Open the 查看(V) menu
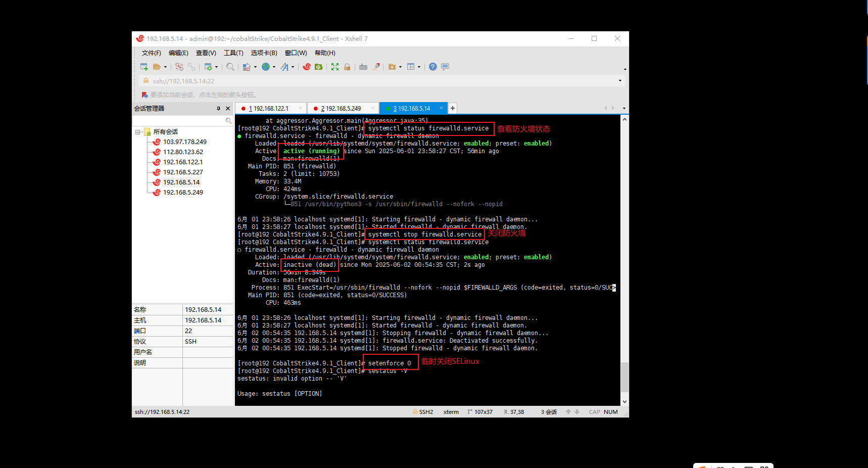This screenshot has height=468, width=868. [x=206, y=53]
